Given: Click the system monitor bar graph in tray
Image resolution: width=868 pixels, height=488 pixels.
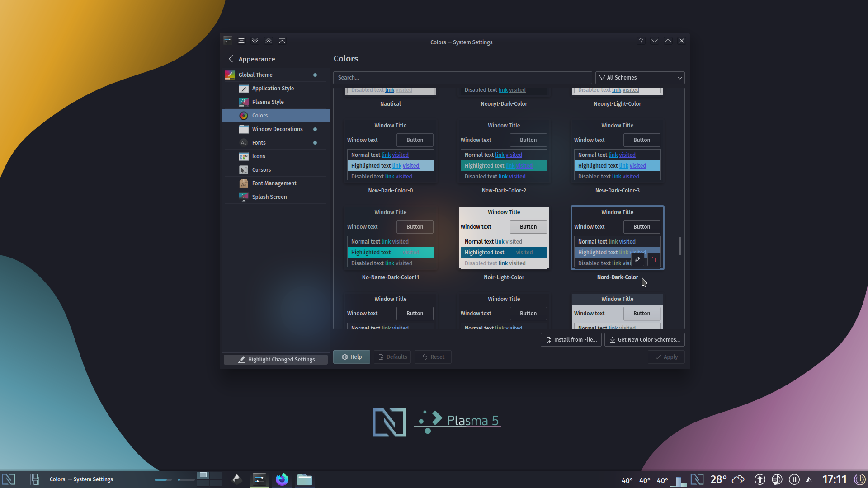Looking at the screenshot, I should tap(678, 481).
